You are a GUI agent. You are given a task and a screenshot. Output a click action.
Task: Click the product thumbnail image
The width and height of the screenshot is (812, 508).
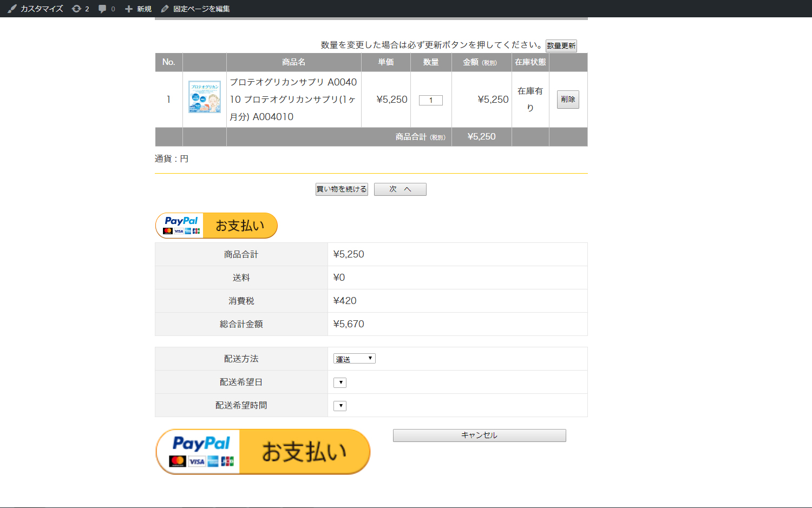click(x=205, y=97)
